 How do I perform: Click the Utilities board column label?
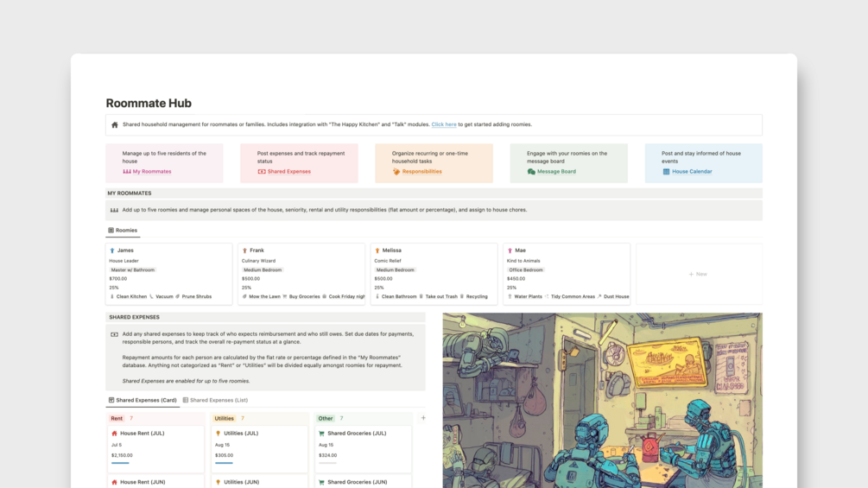225,419
